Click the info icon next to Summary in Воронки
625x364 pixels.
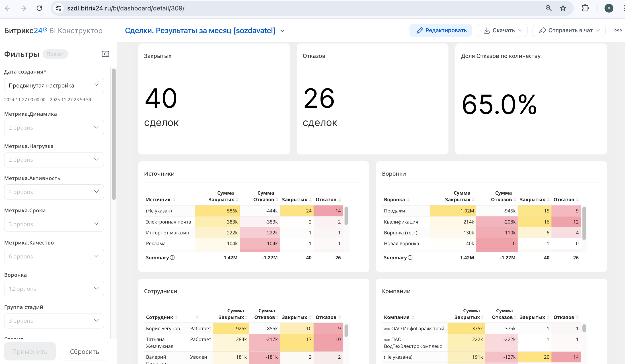click(x=410, y=257)
